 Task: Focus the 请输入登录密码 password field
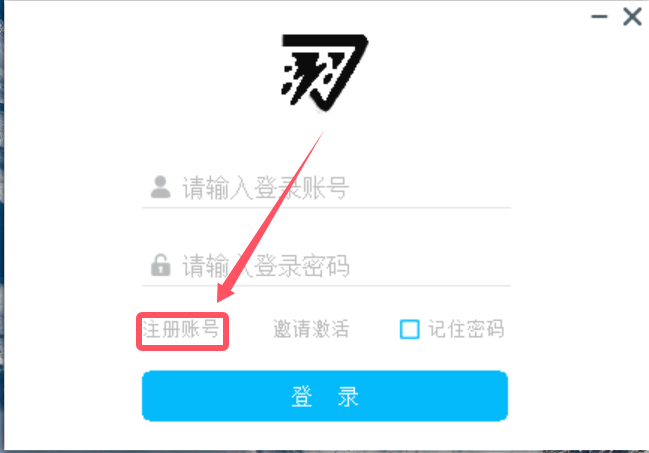click(326, 265)
